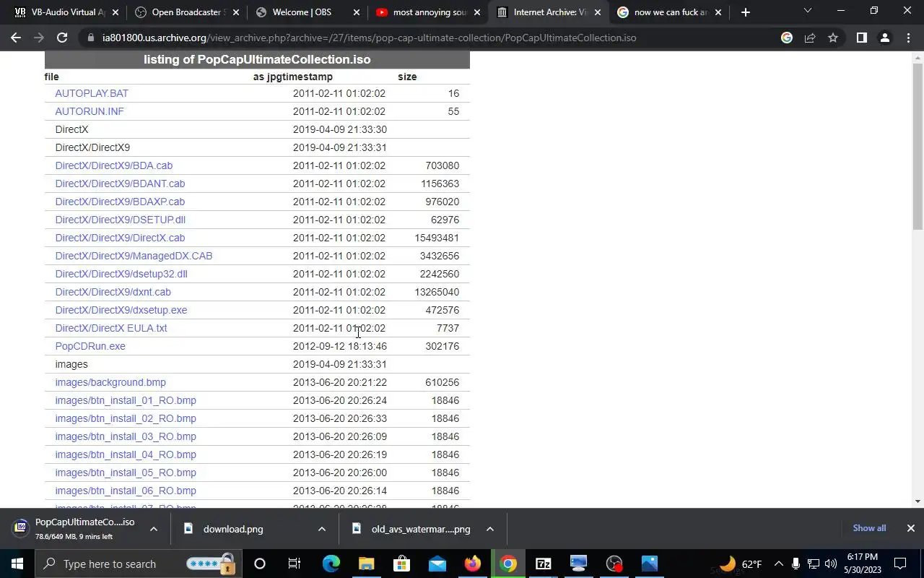The height and width of the screenshot is (578, 924).
Task: Go back to the previous page
Action: click(x=16, y=38)
